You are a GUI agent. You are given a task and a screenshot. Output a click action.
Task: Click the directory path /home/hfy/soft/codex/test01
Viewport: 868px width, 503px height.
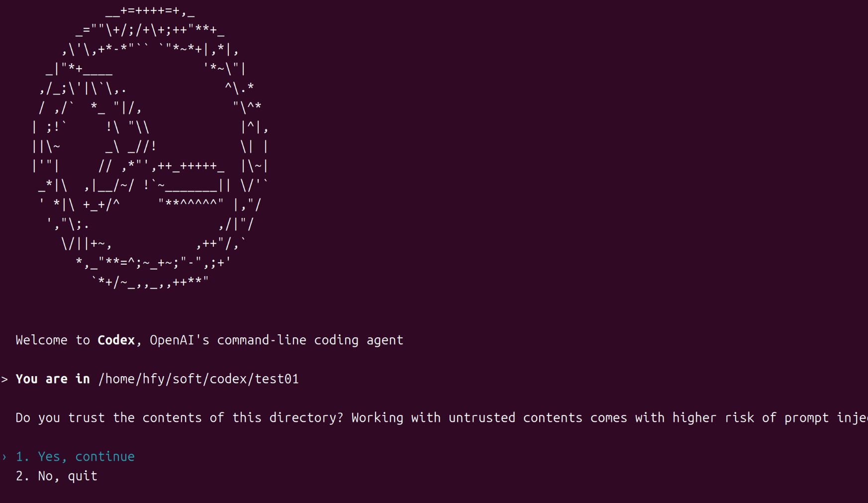pyautogui.click(x=198, y=379)
